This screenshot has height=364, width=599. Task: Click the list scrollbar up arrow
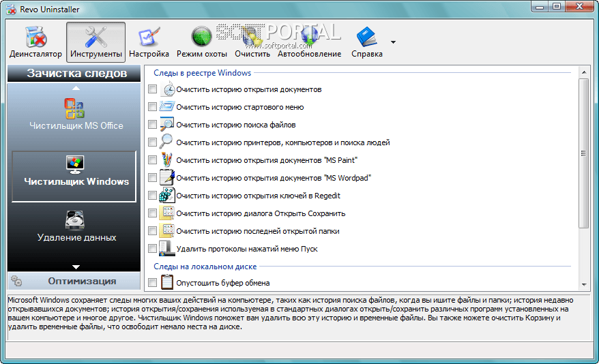pos(584,72)
